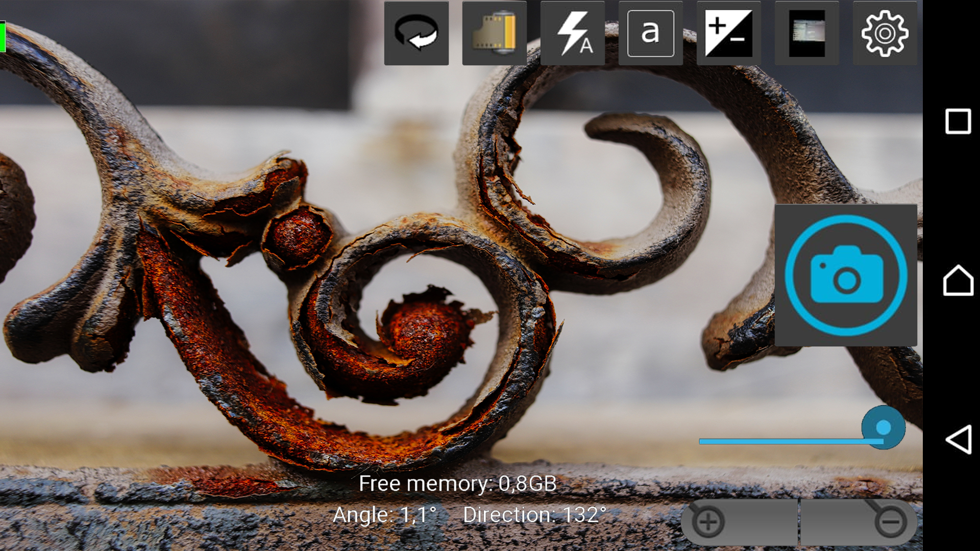980x551 pixels.
Task: Click the 'Direction: 132°' compass readout
Action: click(534, 515)
